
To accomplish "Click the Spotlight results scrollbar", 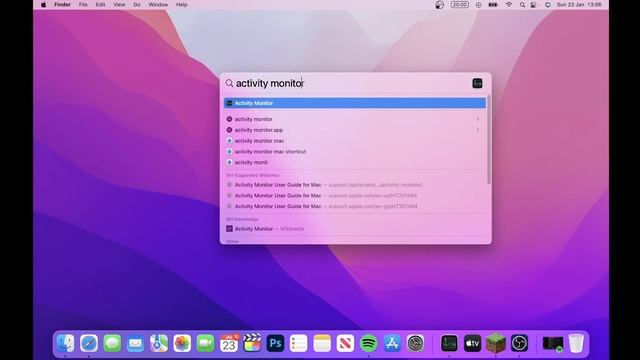I will point(489,139).
